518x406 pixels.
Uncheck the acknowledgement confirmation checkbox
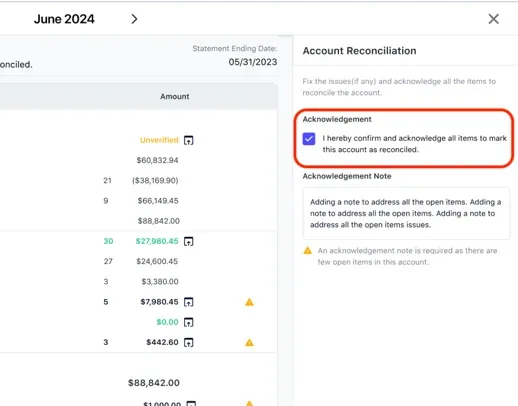click(x=309, y=139)
